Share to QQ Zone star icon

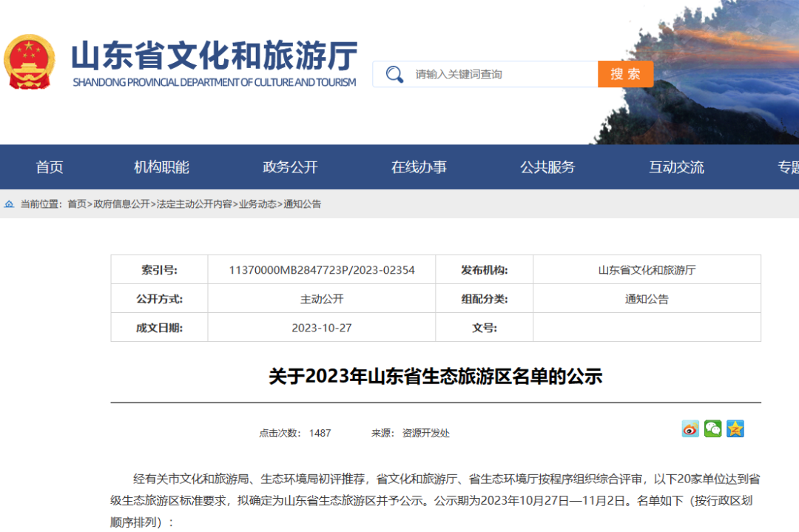point(735,428)
